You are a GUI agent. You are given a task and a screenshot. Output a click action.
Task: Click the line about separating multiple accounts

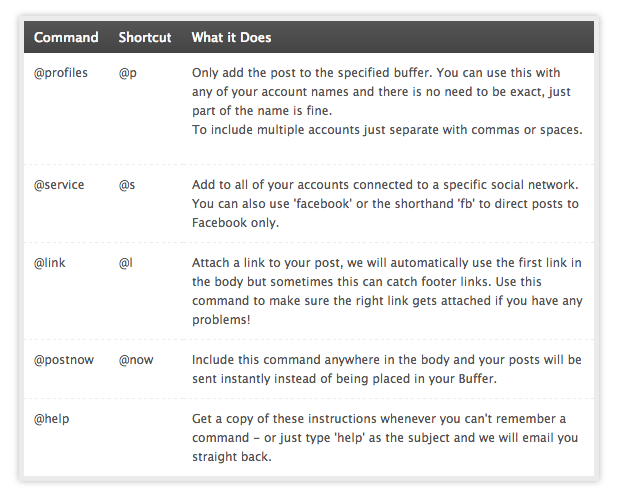point(386,130)
